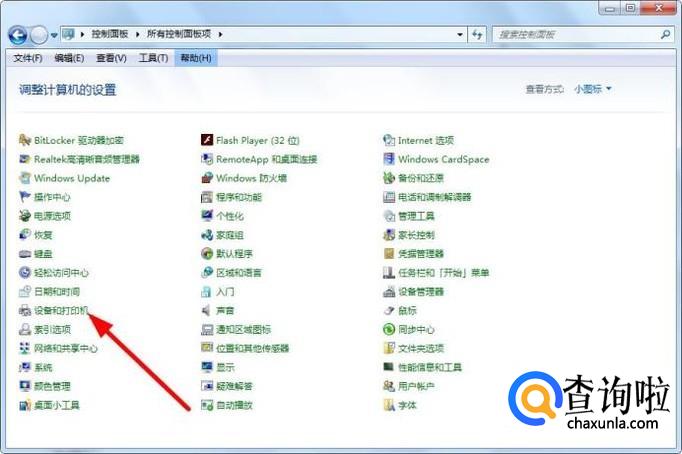
Task: Open the 家庭组 icon
Action: click(x=207, y=235)
